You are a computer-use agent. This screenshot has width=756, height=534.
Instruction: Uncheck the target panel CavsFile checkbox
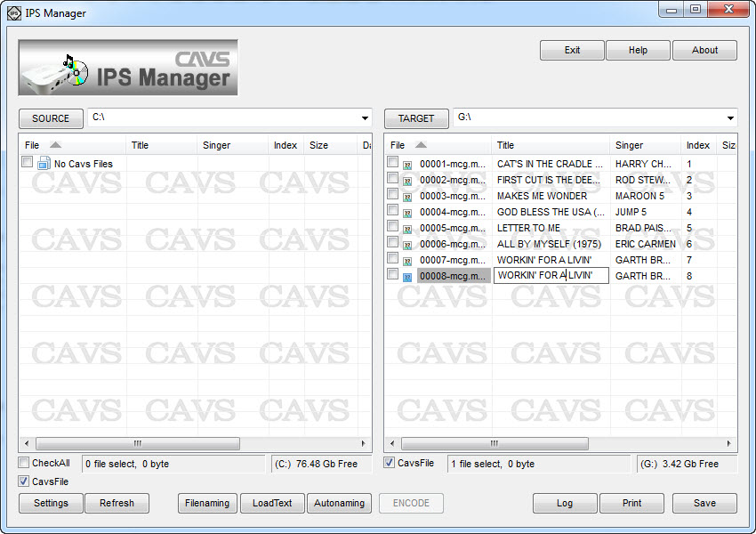(x=390, y=463)
